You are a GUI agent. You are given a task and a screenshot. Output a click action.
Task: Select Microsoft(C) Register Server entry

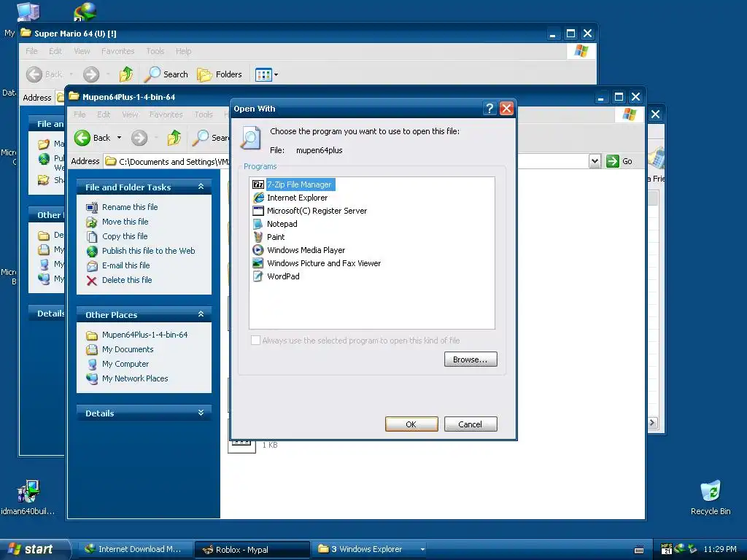pyautogui.click(x=317, y=211)
